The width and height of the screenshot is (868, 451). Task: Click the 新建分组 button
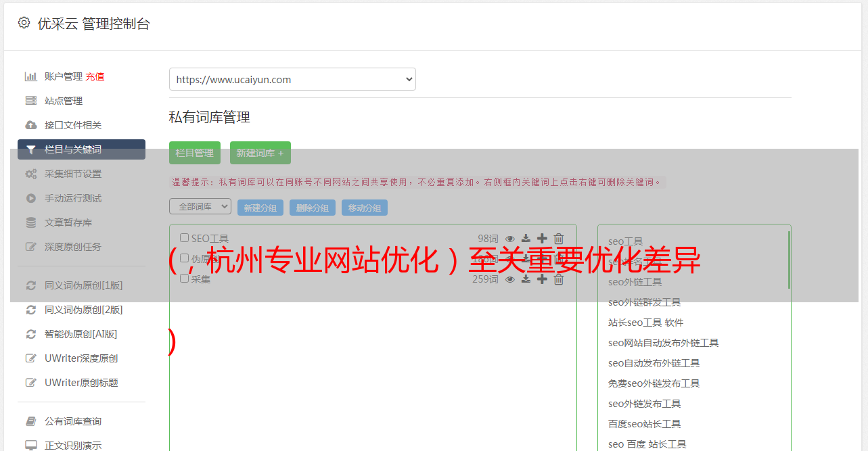tap(260, 208)
